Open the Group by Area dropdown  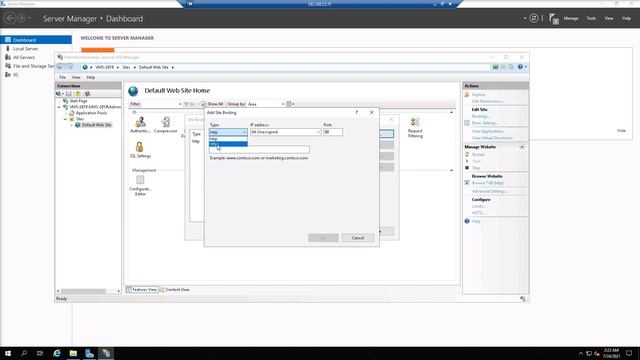pyautogui.click(x=265, y=104)
